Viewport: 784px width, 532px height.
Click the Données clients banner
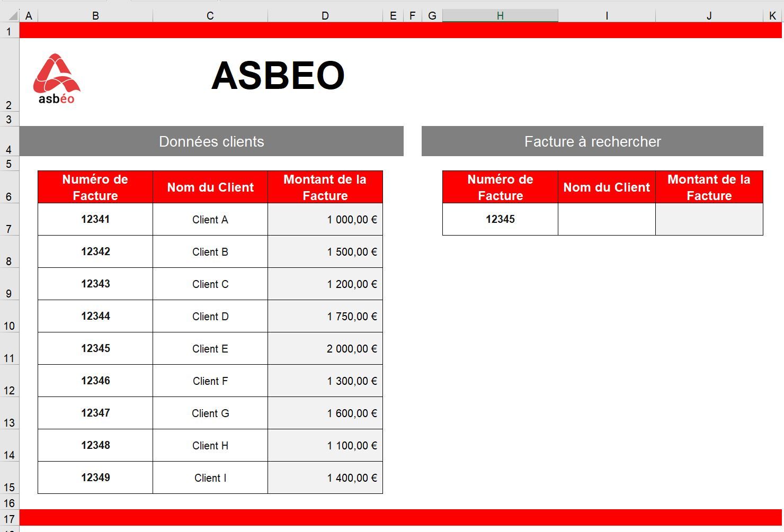(x=211, y=141)
